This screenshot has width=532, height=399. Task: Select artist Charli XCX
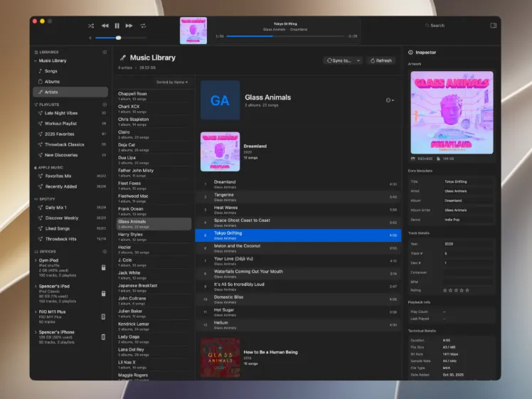pyautogui.click(x=154, y=109)
